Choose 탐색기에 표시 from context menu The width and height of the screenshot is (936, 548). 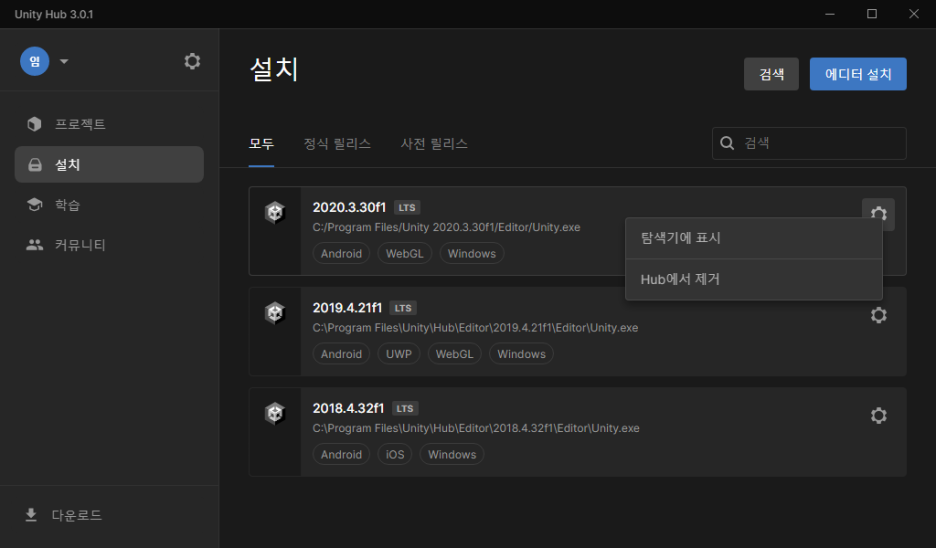753,238
